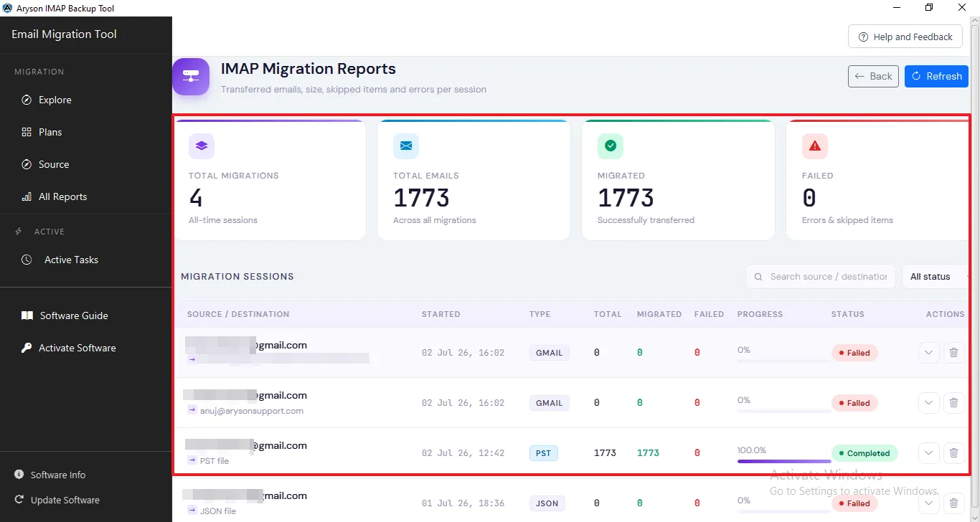Open the All status filter dropdown
The height and width of the screenshot is (522, 980).
[938, 277]
